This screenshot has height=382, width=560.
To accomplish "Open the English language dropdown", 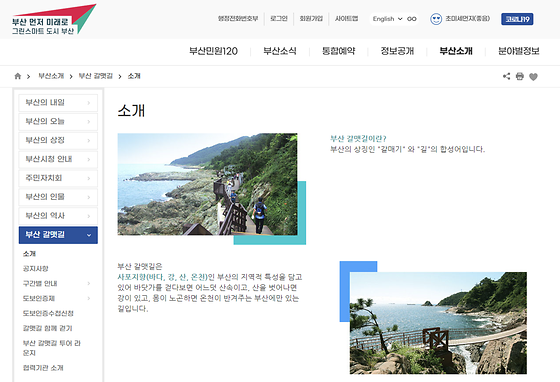I will [388, 19].
